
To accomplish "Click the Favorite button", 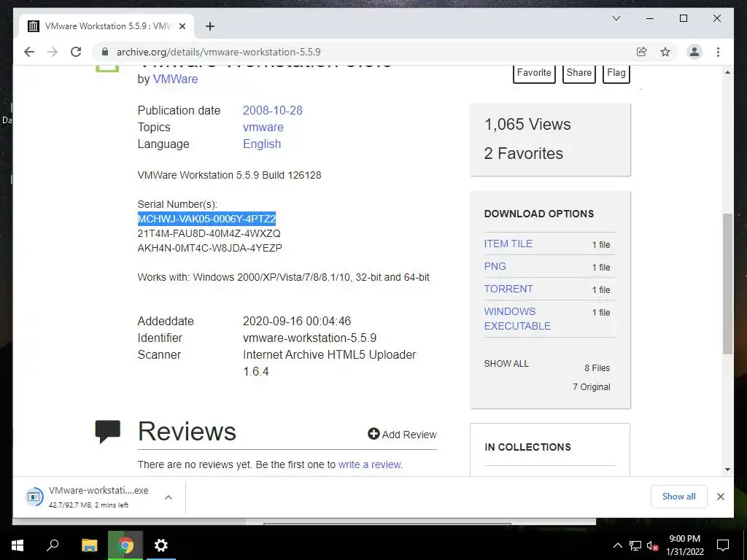I will 534,73.
